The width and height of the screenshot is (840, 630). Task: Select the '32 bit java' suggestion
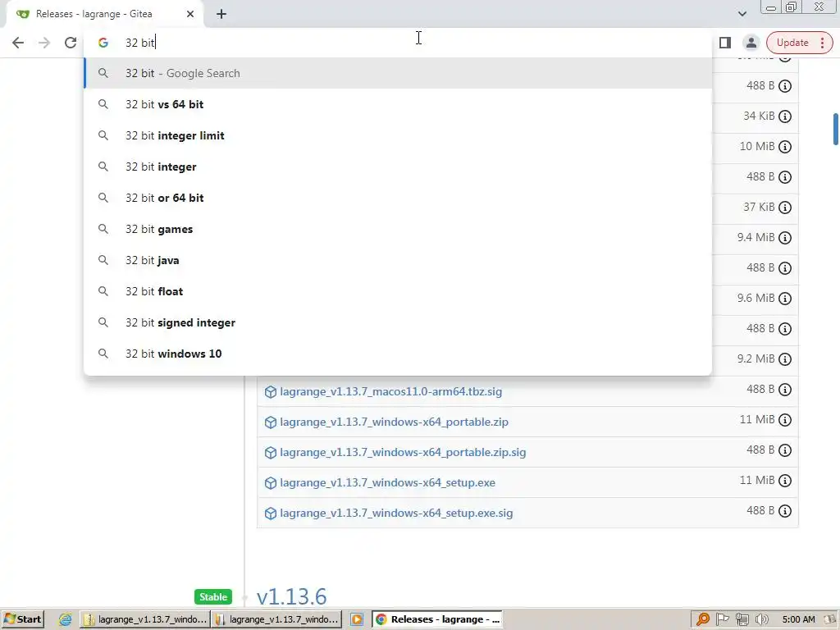tap(398, 260)
